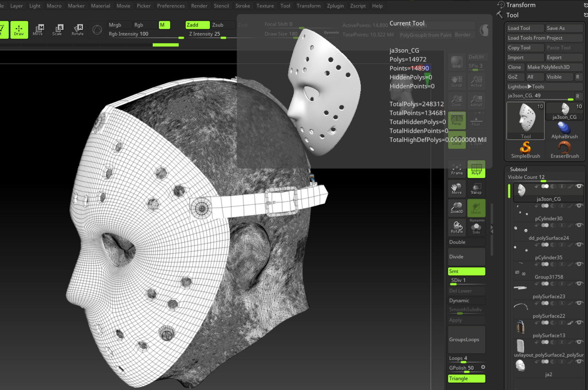
Task: Select the AlphaBrush tool icon
Action: (565, 130)
